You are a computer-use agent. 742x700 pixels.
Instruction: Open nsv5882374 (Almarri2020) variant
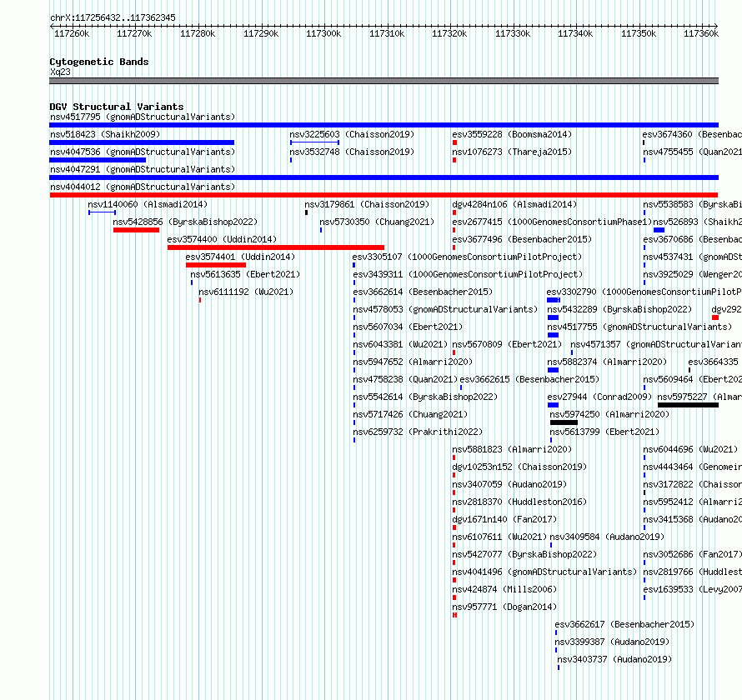click(607, 362)
